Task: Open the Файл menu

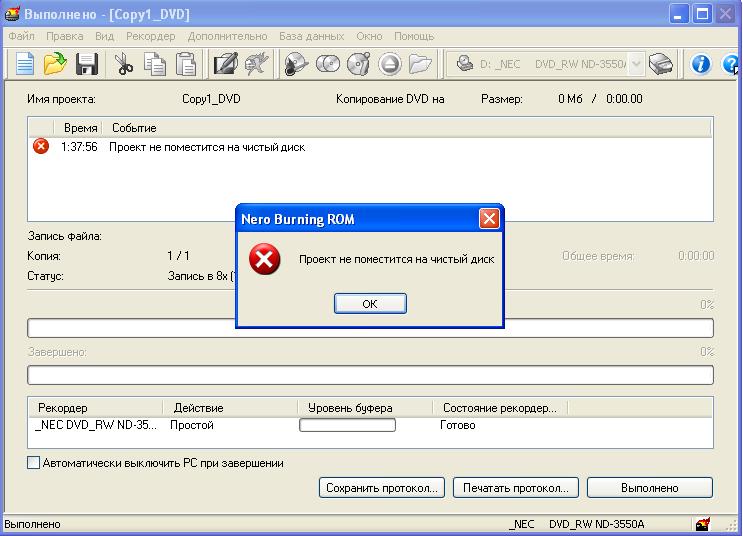Action: 21,36
